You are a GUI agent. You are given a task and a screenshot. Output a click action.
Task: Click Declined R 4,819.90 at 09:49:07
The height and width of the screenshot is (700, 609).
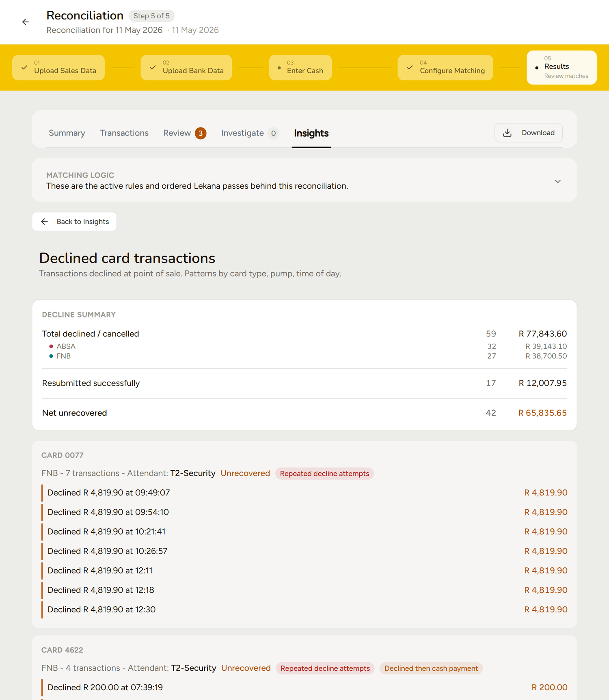click(109, 493)
